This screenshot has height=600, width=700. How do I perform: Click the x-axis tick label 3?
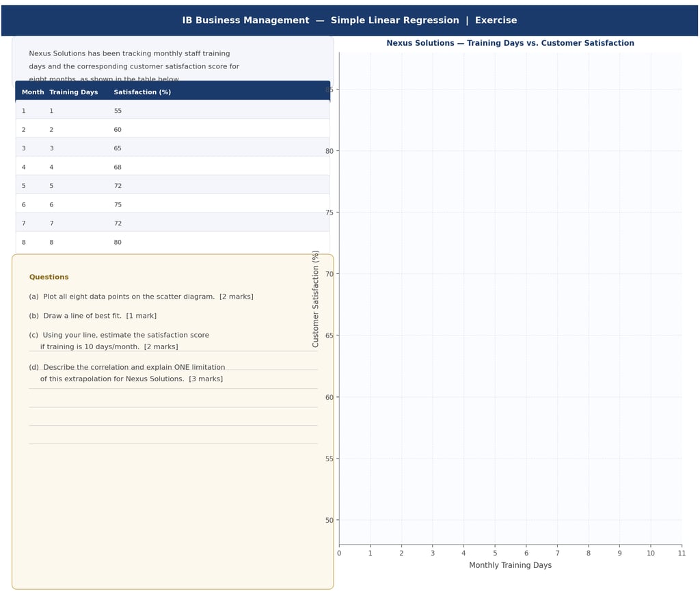click(x=433, y=553)
